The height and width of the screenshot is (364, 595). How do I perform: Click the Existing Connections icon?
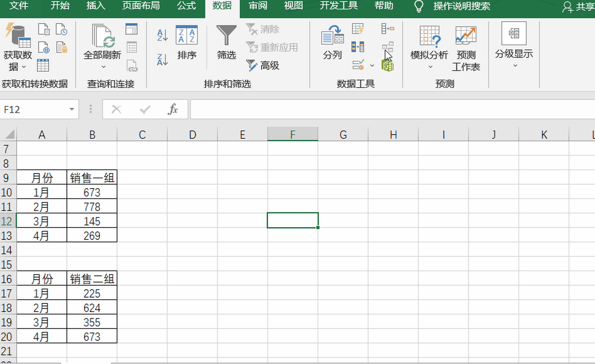click(61, 47)
